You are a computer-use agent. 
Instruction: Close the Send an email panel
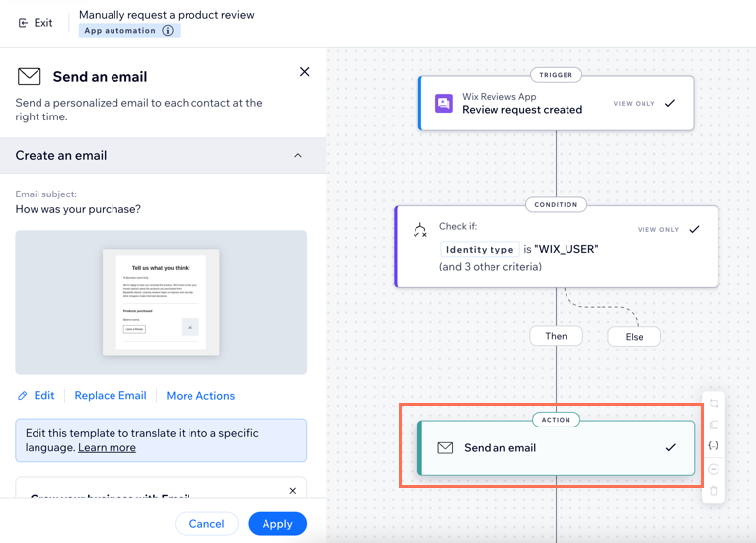click(x=304, y=72)
